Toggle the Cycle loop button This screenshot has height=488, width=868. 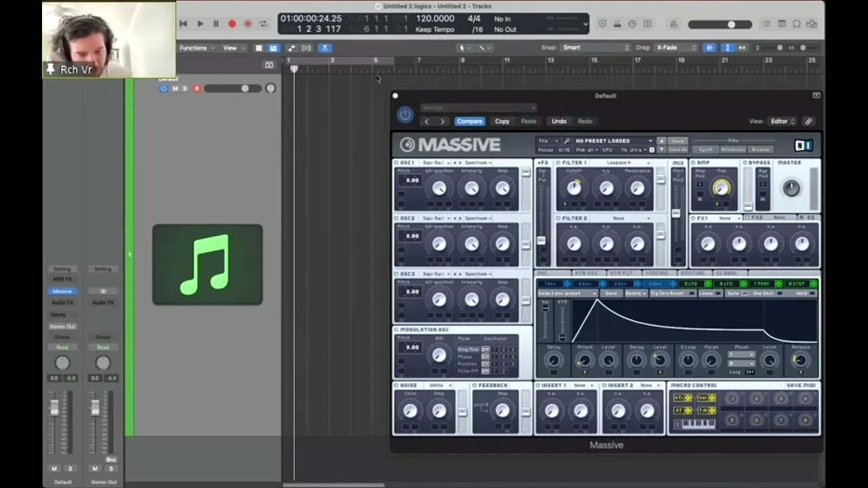[x=263, y=24]
